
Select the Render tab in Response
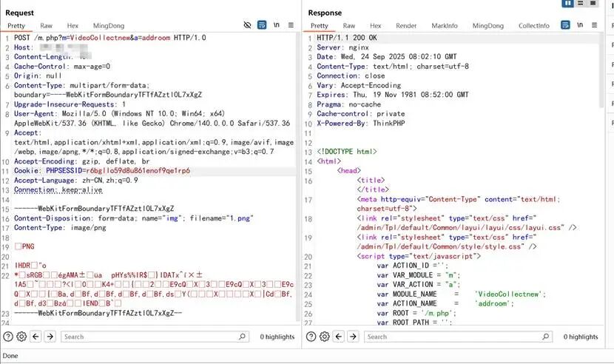[406, 26]
